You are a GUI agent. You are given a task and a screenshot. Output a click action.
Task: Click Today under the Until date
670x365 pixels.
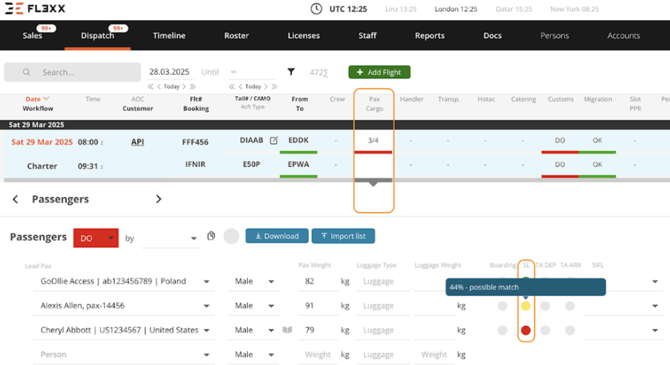pyautogui.click(x=253, y=86)
